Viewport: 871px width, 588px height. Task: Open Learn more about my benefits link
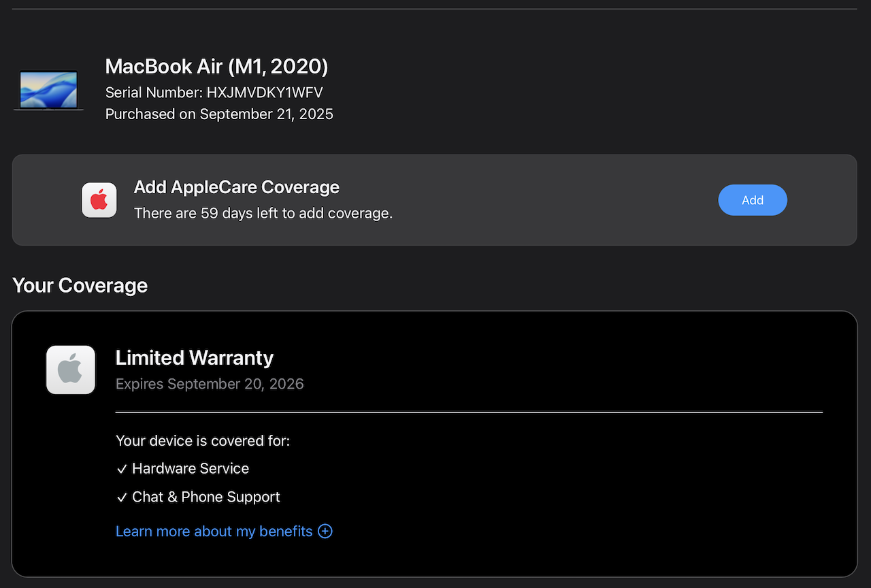click(214, 531)
